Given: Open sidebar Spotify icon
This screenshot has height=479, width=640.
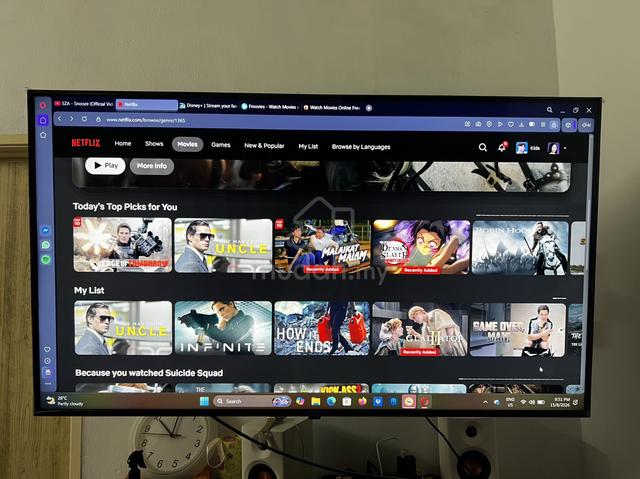Looking at the screenshot, I should point(46,259).
